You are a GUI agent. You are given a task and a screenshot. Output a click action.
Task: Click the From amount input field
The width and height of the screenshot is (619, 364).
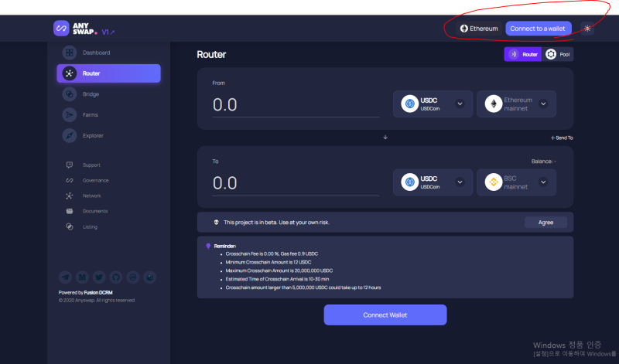tap(296, 105)
